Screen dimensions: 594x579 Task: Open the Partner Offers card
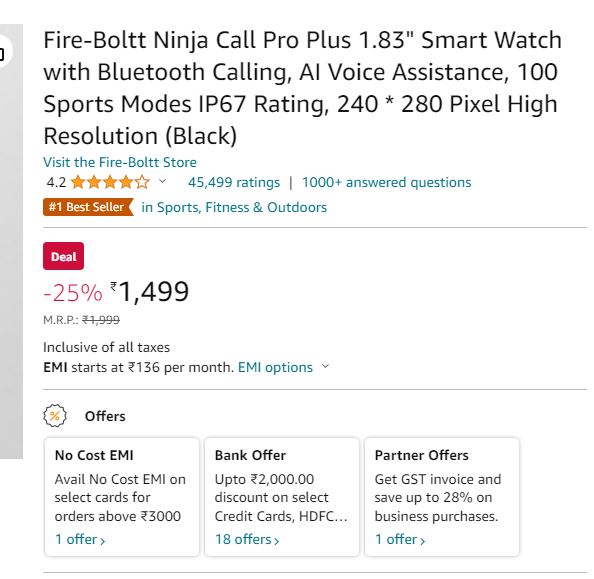click(x=442, y=497)
